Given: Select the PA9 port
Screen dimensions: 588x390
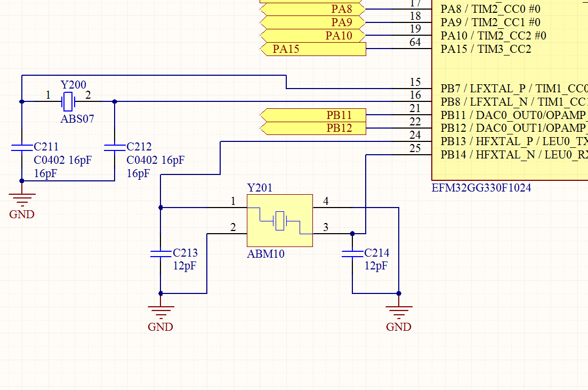Looking at the screenshot, I should pos(312,22).
